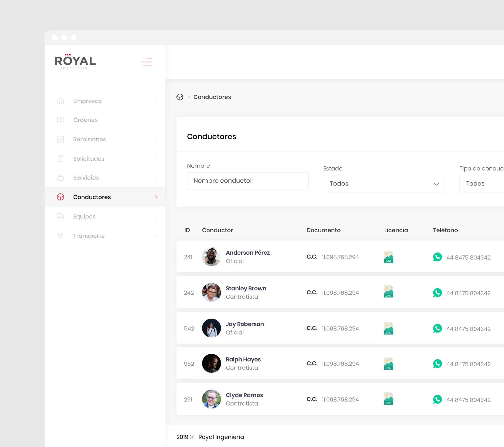The height and width of the screenshot is (447, 504).
Task: Click the Teléfono column header
Action: tap(445, 230)
